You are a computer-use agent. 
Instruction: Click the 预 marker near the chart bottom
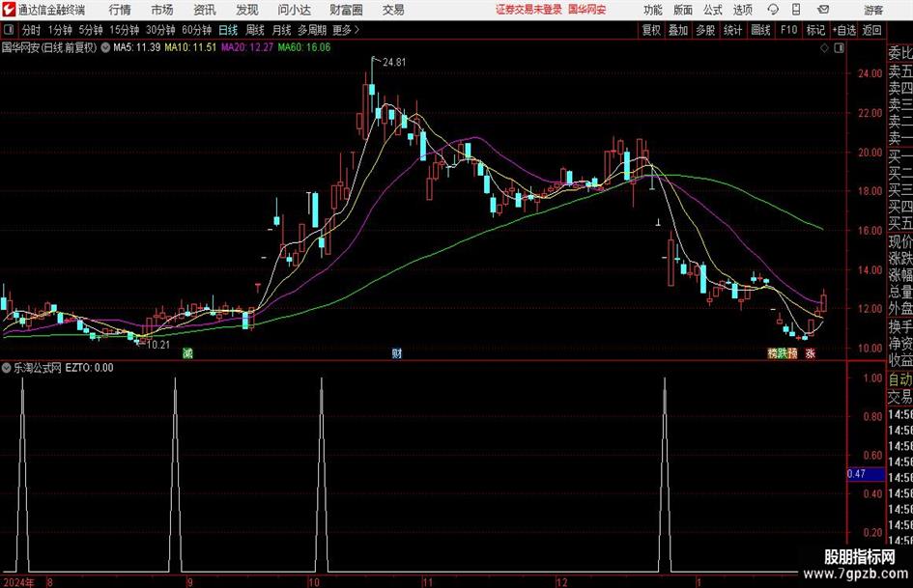792,352
